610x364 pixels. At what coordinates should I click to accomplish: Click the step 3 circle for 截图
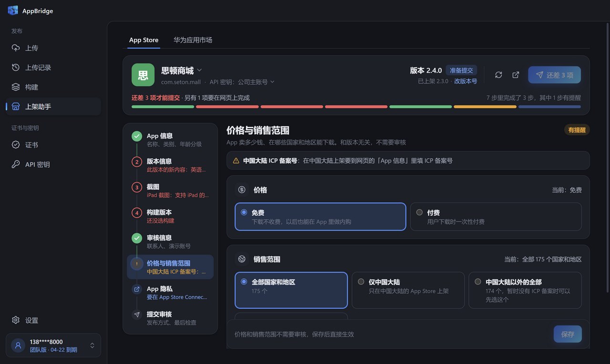pos(137,187)
